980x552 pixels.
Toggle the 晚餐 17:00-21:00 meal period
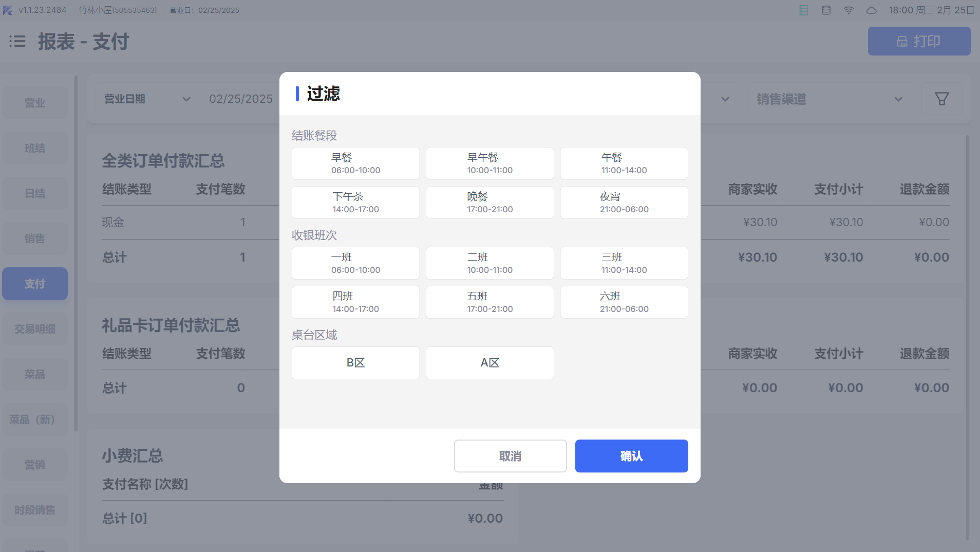click(x=489, y=203)
